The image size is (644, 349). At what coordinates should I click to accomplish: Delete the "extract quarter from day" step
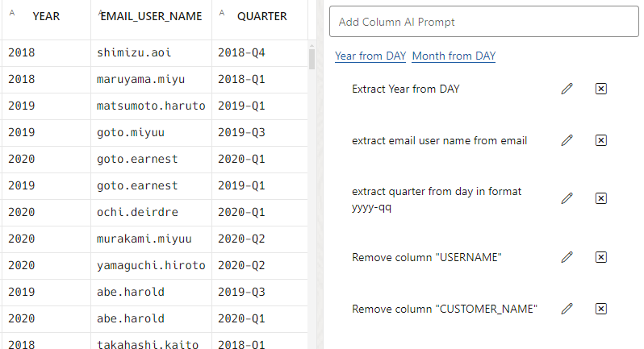coord(601,198)
